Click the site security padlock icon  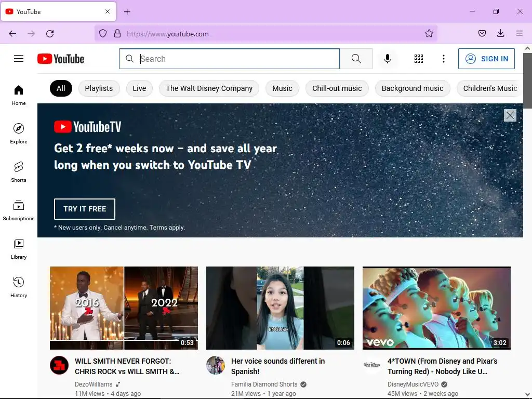(x=117, y=33)
